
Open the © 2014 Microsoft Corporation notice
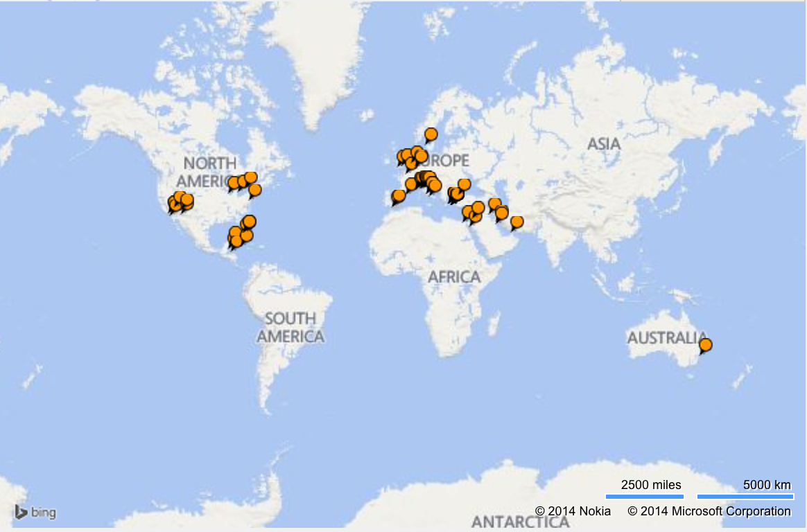709,511
